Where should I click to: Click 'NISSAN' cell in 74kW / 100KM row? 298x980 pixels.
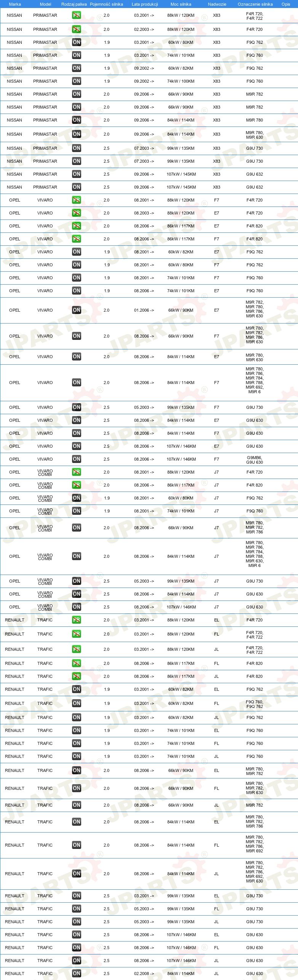[x=14, y=81]
